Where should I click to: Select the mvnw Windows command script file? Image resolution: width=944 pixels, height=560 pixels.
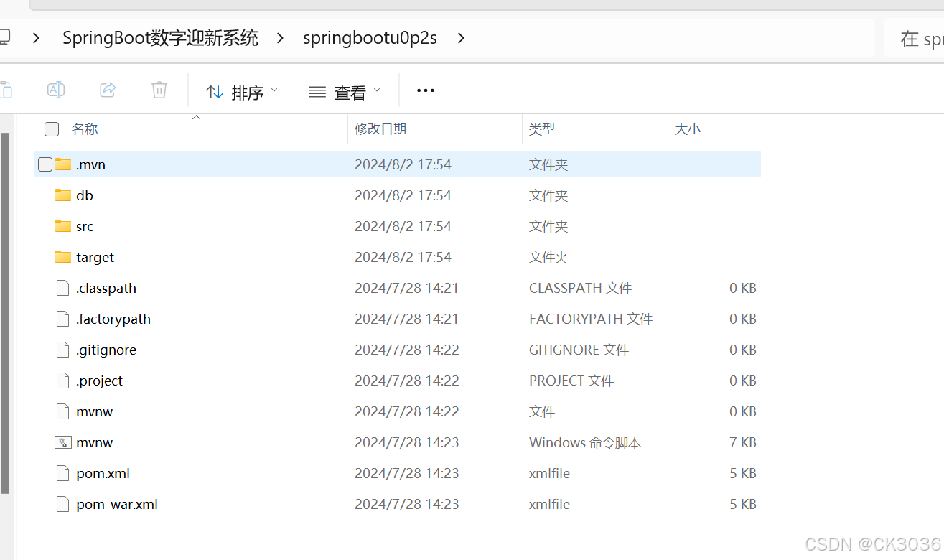click(93, 442)
